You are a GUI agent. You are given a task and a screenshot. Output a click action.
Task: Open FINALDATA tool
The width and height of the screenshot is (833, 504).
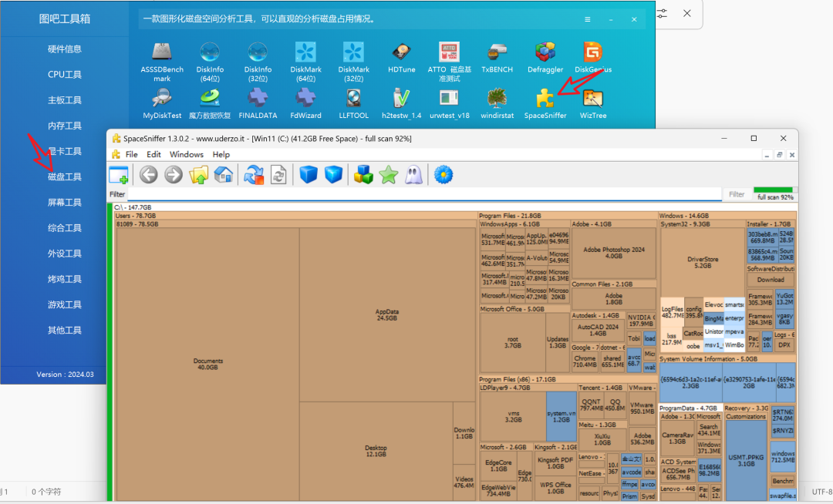(x=258, y=103)
